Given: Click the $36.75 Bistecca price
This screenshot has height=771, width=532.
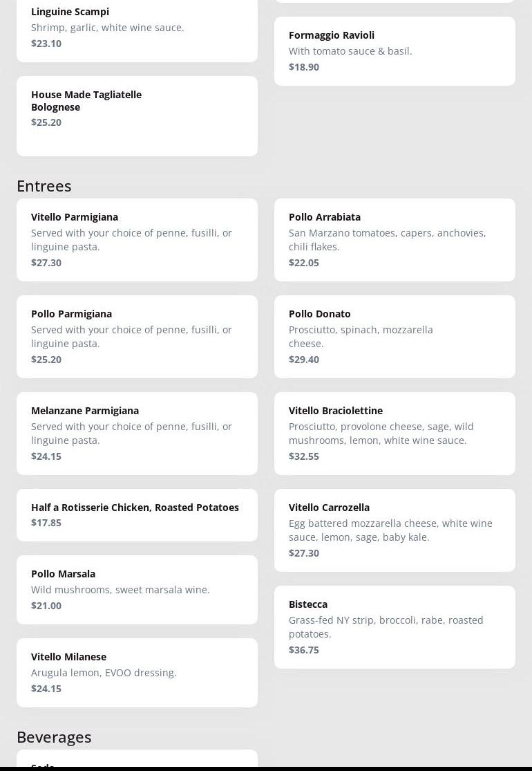Looking at the screenshot, I should 303,650.
